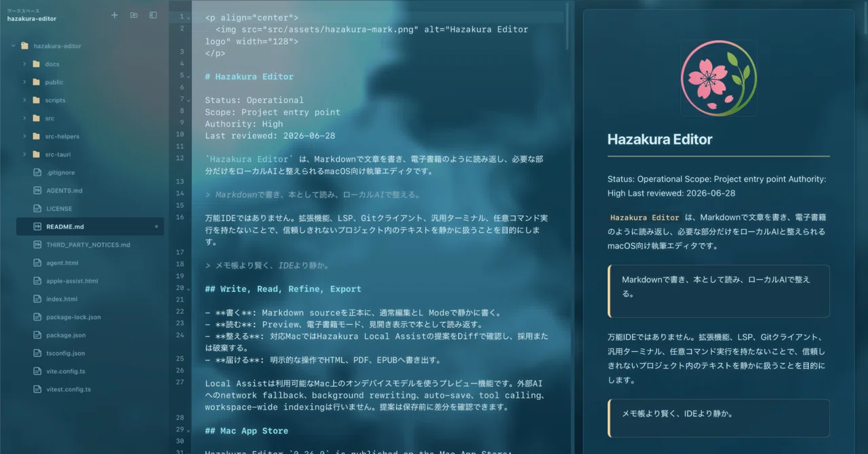Click the '## Mac App Store' heading line

click(x=247, y=430)
